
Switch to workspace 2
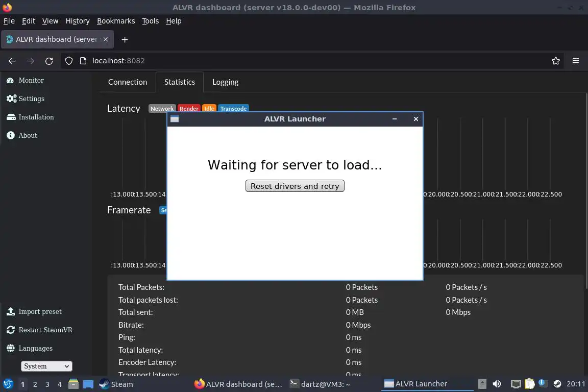35,384
